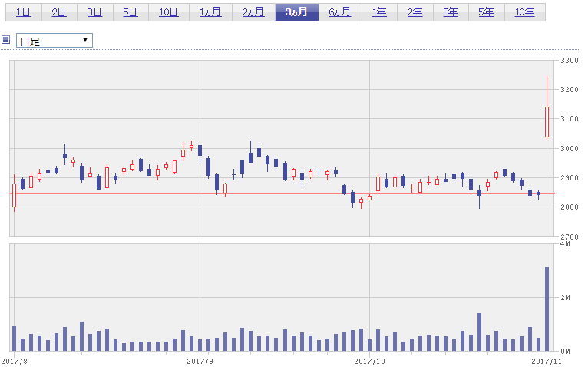
Task: Switch chart to 6ヵ月 range
Action: pyautogui.click(x=340, y=12)
